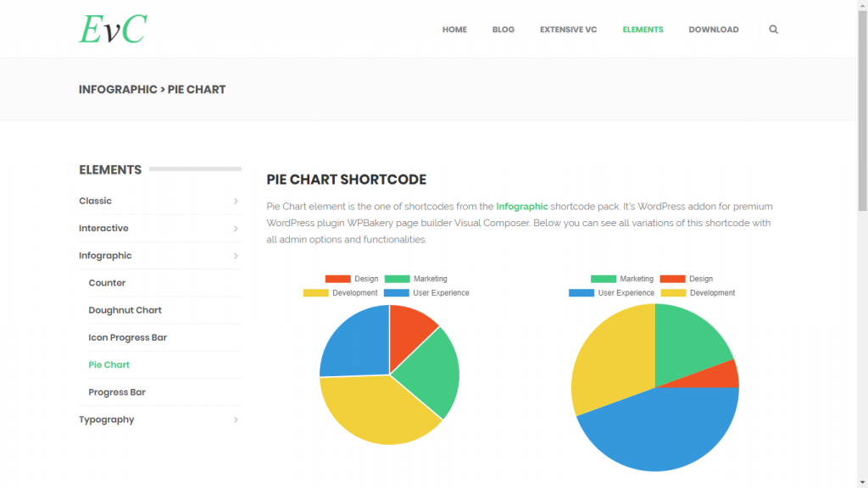This screenshot has width=868, height=488.
Task: Open the Interactive elements category
Action: 103,228
